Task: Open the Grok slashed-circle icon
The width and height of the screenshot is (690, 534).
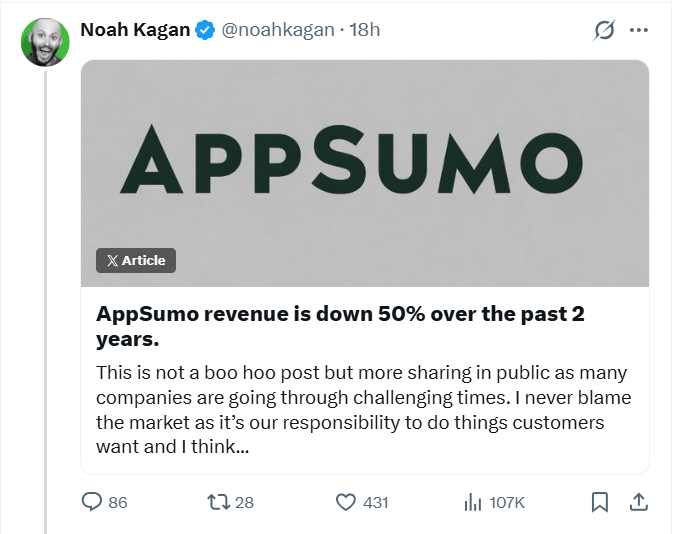Action: [604, 30]
